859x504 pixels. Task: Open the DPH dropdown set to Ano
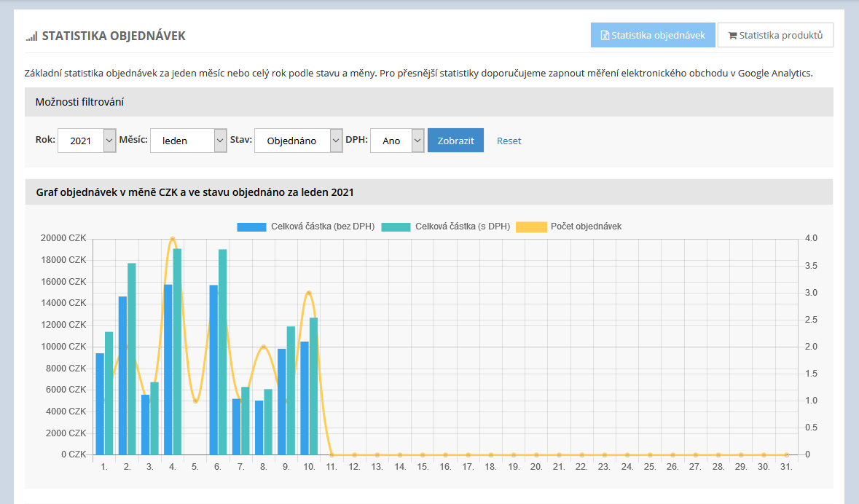[x=397, y=141]
